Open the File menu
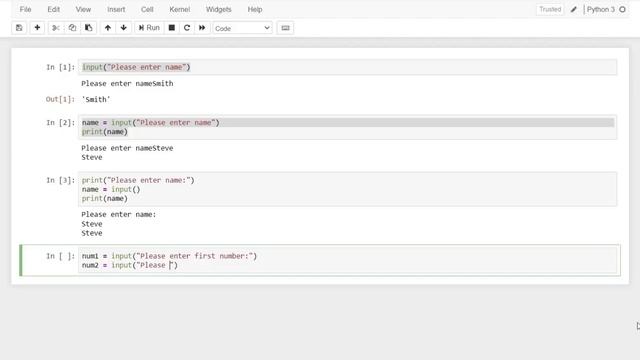 (x=25, y=9)
